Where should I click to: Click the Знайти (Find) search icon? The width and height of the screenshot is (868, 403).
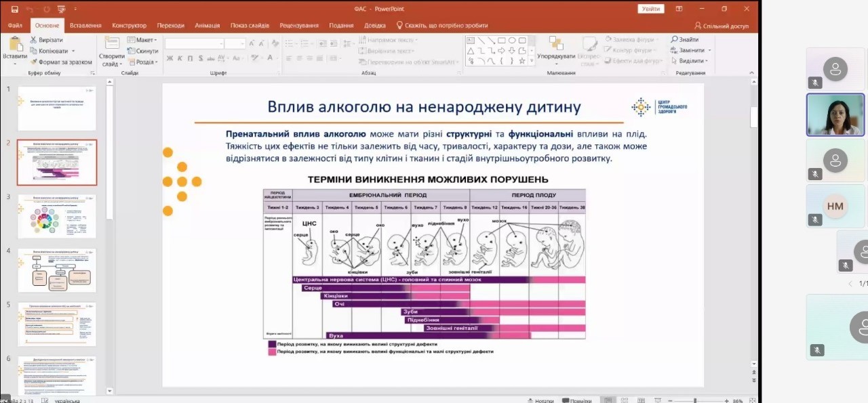point(675,40)
